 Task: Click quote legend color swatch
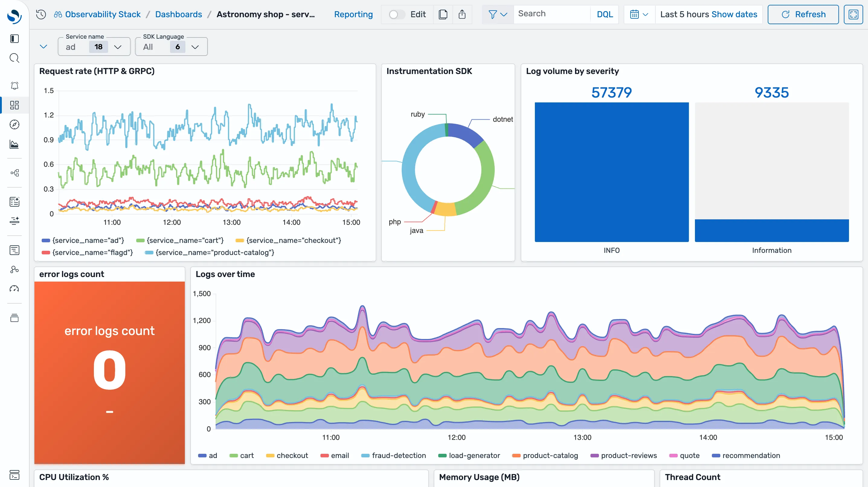point(673,456)
